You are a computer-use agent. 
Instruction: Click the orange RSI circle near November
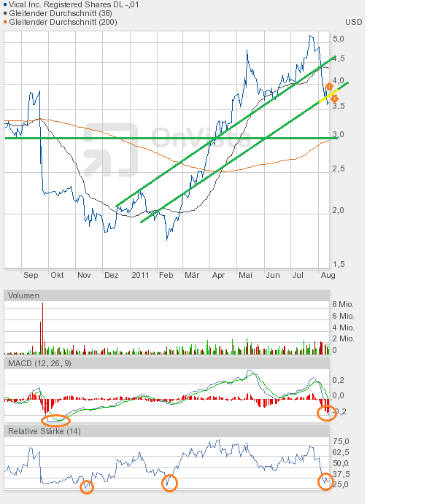[x=86, y=486]
